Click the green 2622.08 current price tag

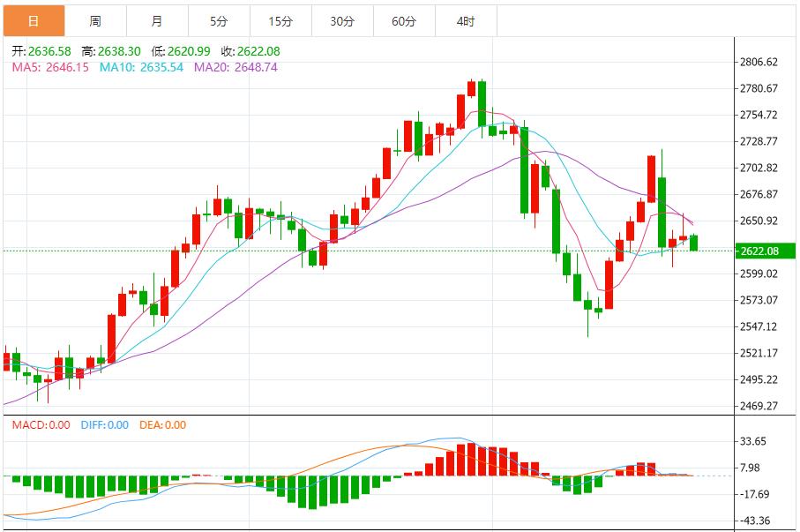click(766, 251)
